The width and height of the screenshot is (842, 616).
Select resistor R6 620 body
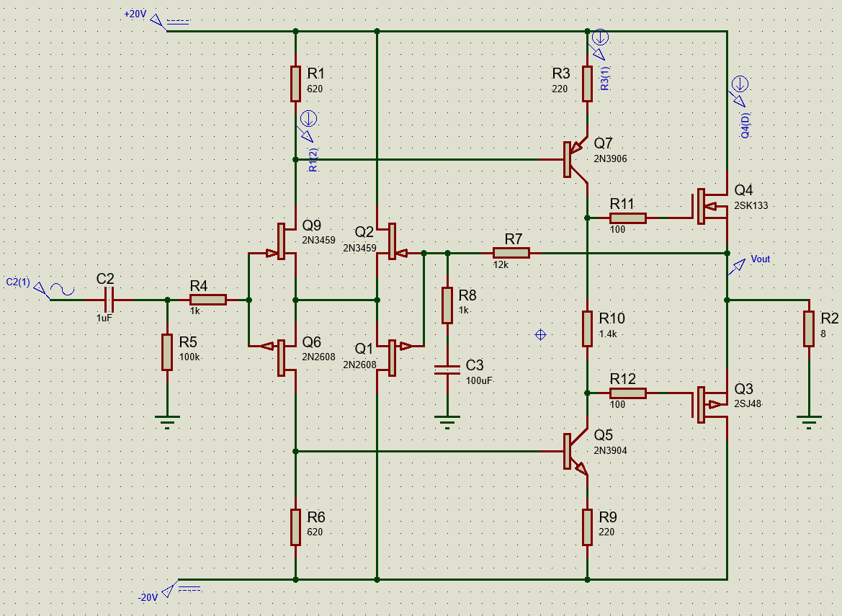click(295, 527)
